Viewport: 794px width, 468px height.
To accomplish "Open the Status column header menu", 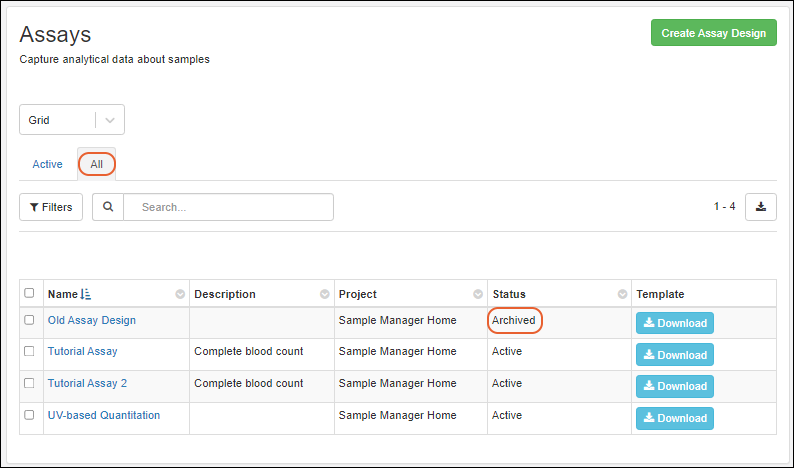I will coord(621,294).
